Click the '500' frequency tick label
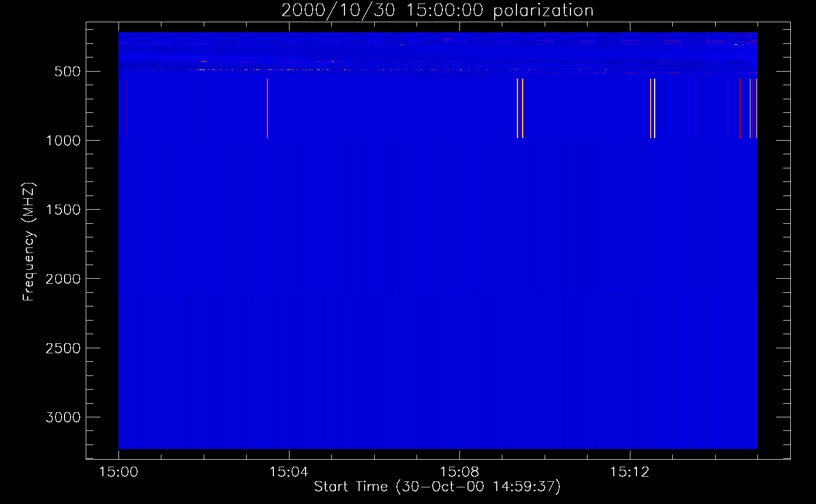816x504 pixels. (68, 72)
